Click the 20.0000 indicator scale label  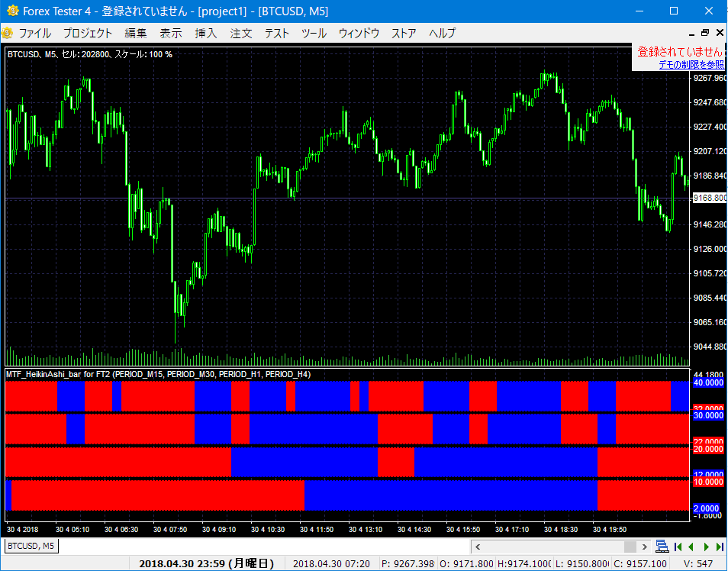[708, 449]
